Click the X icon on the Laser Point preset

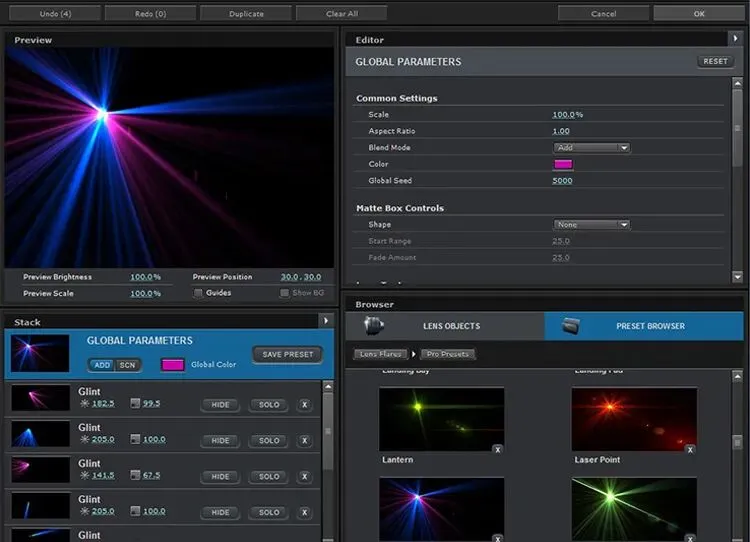click(689, 450)
